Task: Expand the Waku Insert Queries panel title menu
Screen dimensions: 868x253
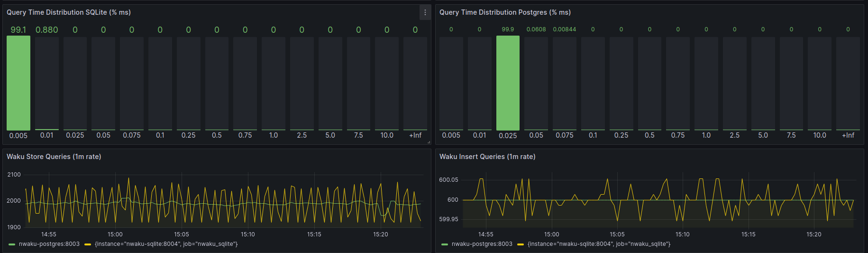Action: point(487,157)
